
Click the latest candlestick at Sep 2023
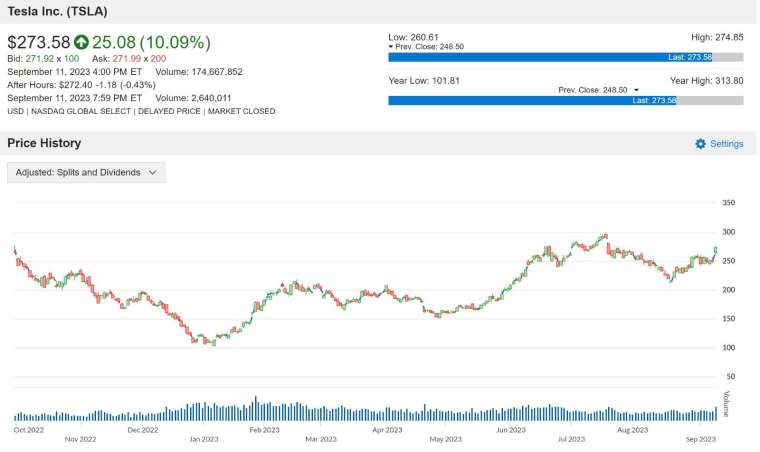tap(715, 251)
